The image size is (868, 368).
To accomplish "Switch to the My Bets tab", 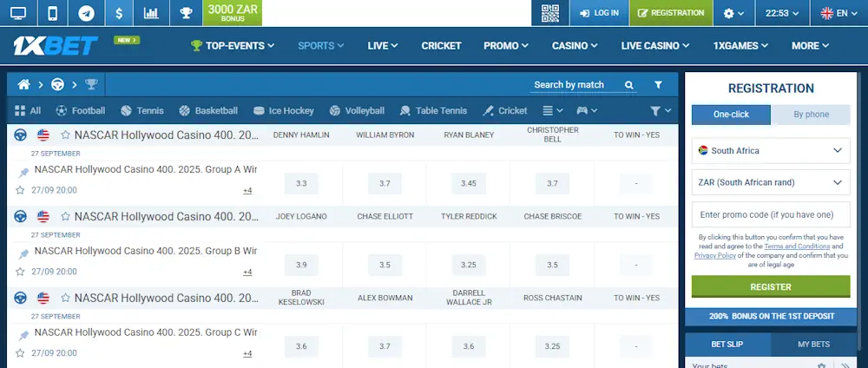I will click(x=812, y=345).
